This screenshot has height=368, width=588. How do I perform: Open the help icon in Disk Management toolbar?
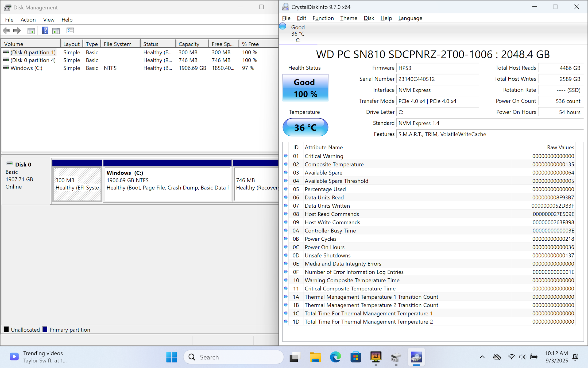click(x=45, y=31)
